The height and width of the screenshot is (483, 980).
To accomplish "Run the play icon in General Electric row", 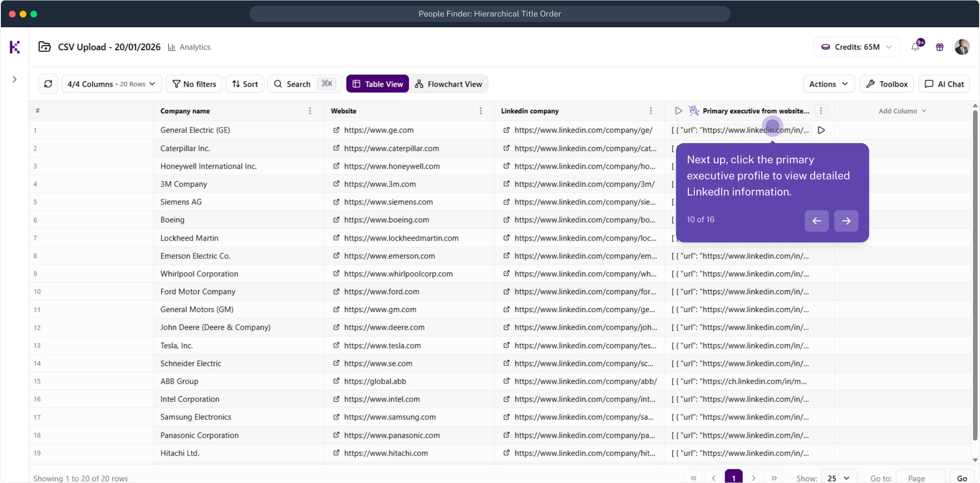I will pos(821,130).
